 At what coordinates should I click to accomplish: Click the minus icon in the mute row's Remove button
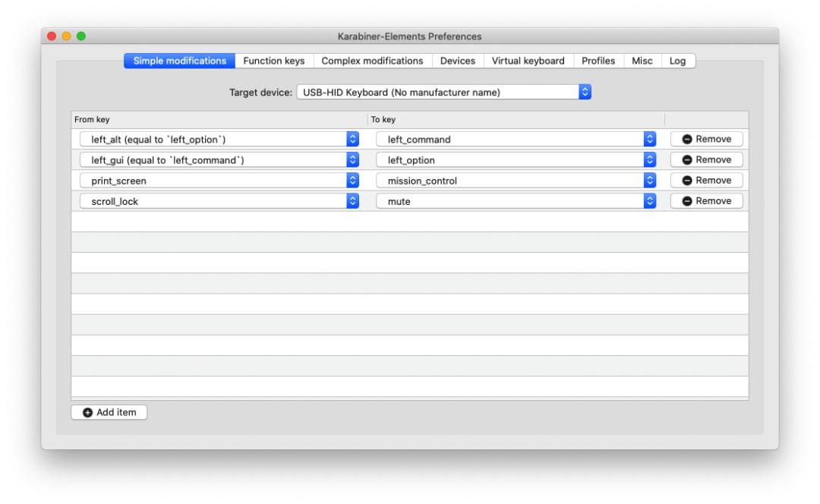(687, 201)
